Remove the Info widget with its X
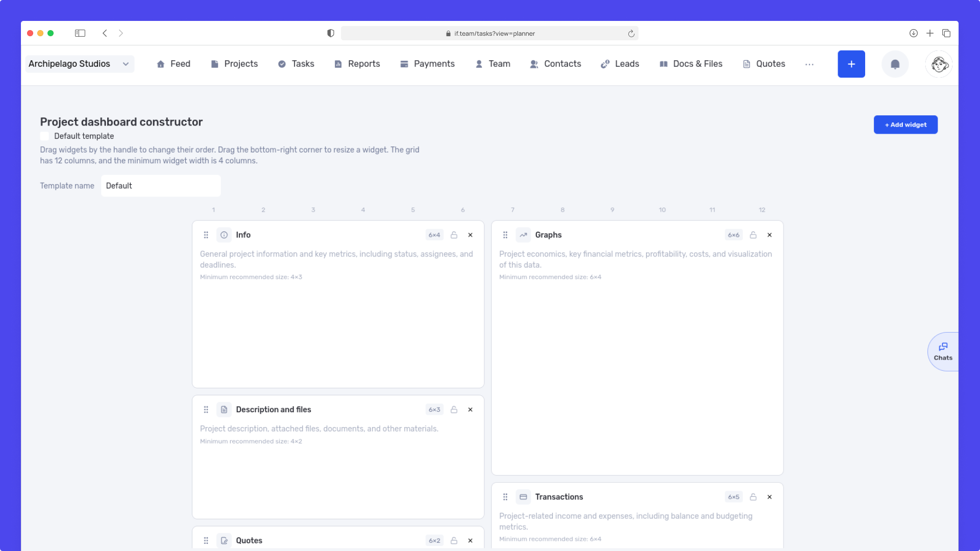 (470, 235)
